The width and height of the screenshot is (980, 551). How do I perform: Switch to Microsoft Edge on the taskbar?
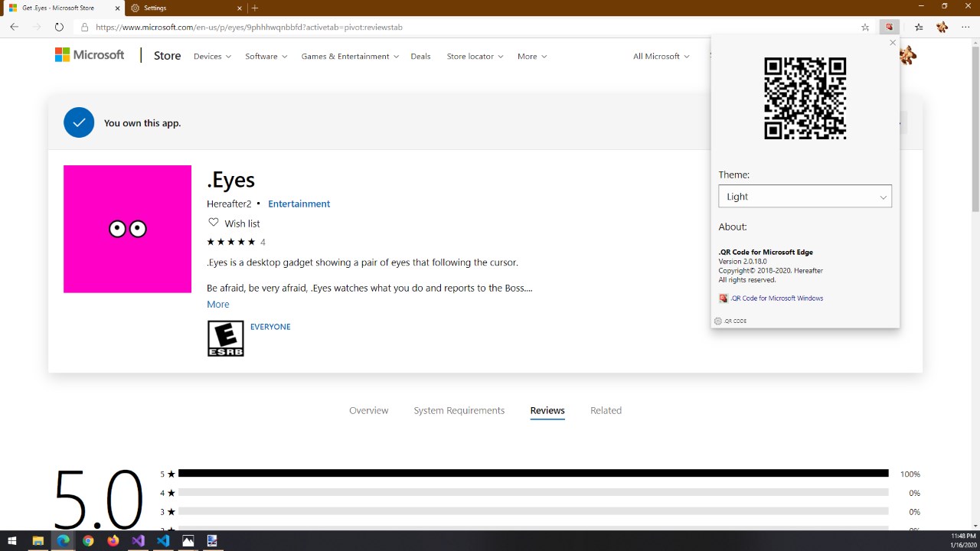pos(63,540)
